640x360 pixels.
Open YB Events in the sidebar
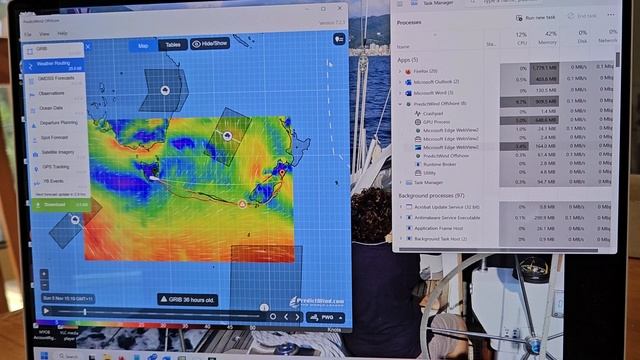(60, 182)
